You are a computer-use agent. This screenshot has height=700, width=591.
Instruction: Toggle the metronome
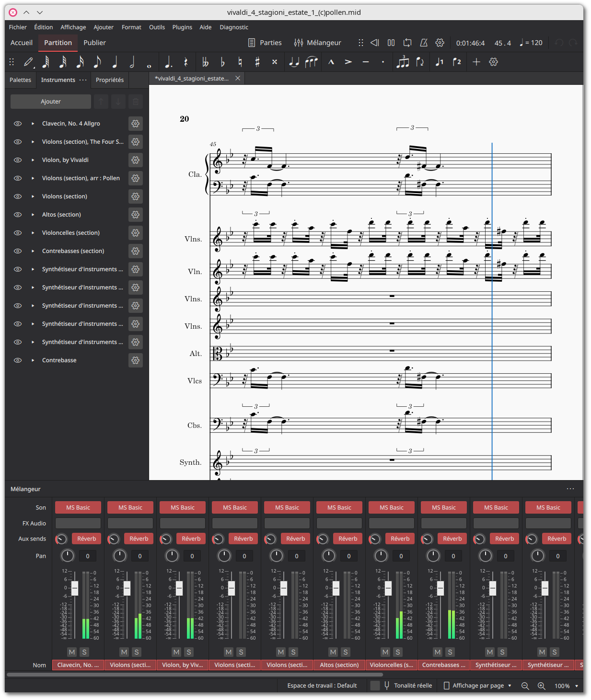coord(424,43)
